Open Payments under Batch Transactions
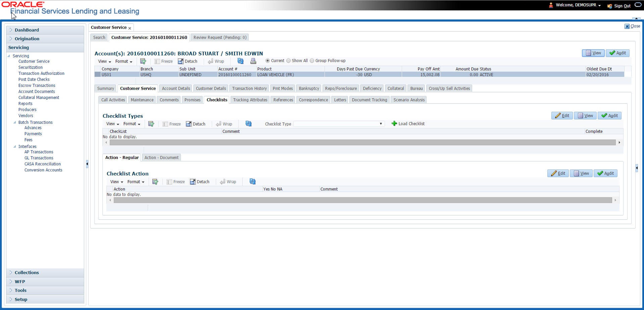Image resolution: width=644 pixels, height=310 pixels. point(33,134)
